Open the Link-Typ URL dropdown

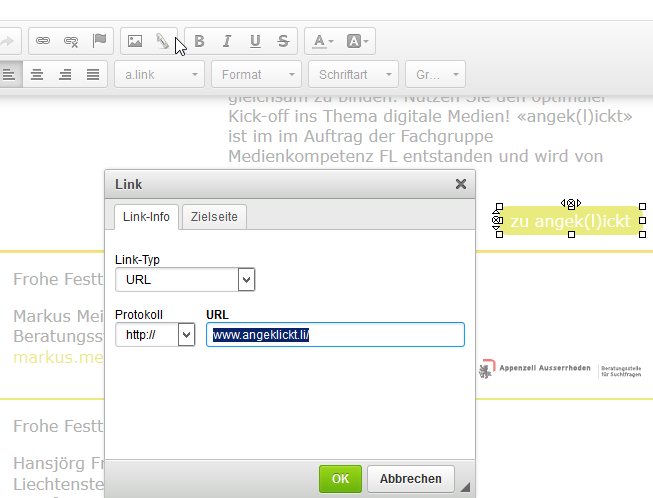coord(185,279)
